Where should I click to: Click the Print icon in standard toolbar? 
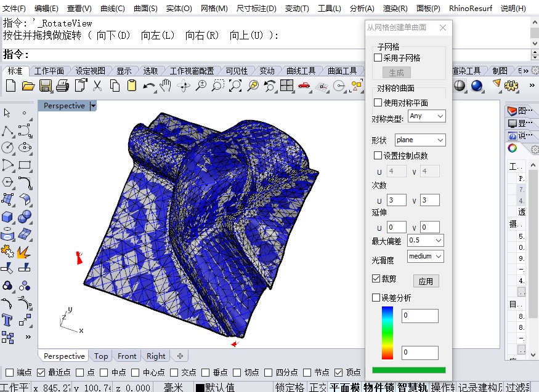coord(62,86)
